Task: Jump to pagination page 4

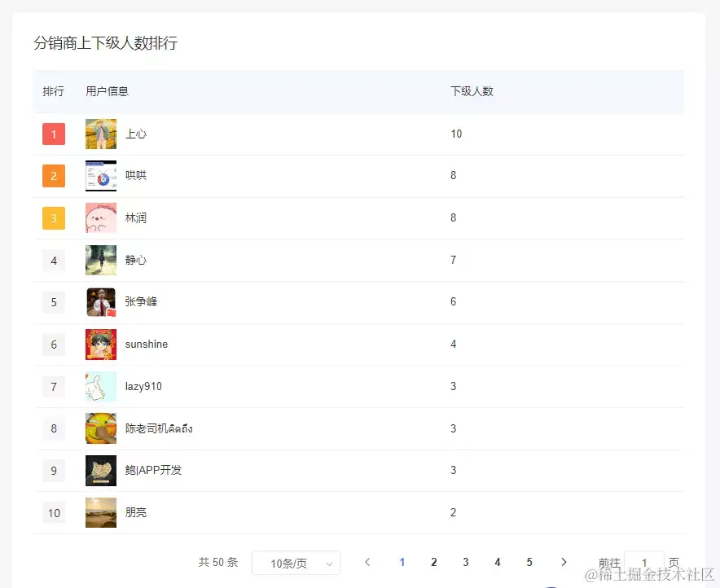Action: 498,562
